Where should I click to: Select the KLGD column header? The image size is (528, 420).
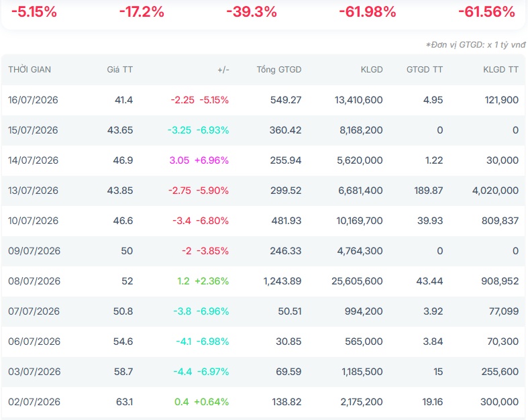tap(372, 70)
